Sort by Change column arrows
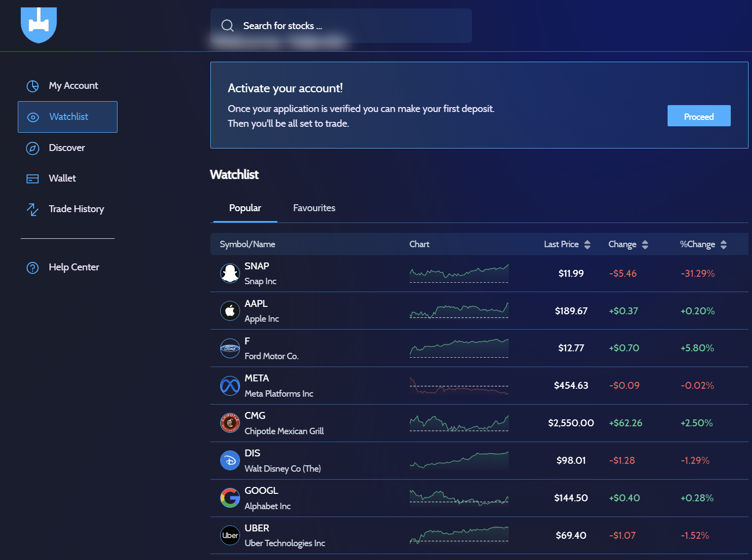The height and width of the screenshot is (560, 752). pos(645,244)
